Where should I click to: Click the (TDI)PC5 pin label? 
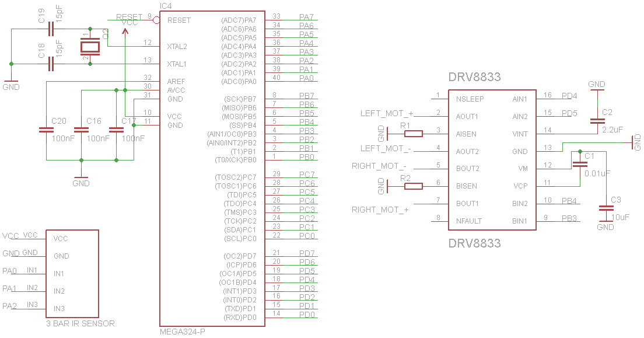coord(241,195)
